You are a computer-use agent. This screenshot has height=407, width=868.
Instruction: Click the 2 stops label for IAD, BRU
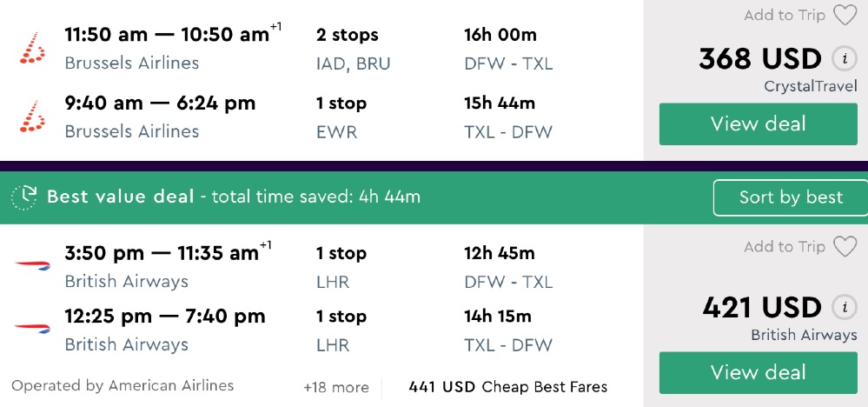coord(348,36)
